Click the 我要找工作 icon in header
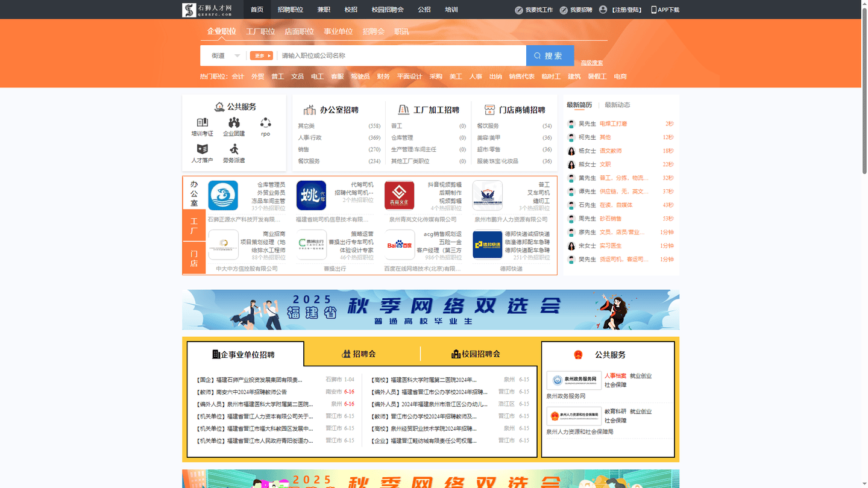The width and height of the screenshot is (868, 488). [519, 10]
